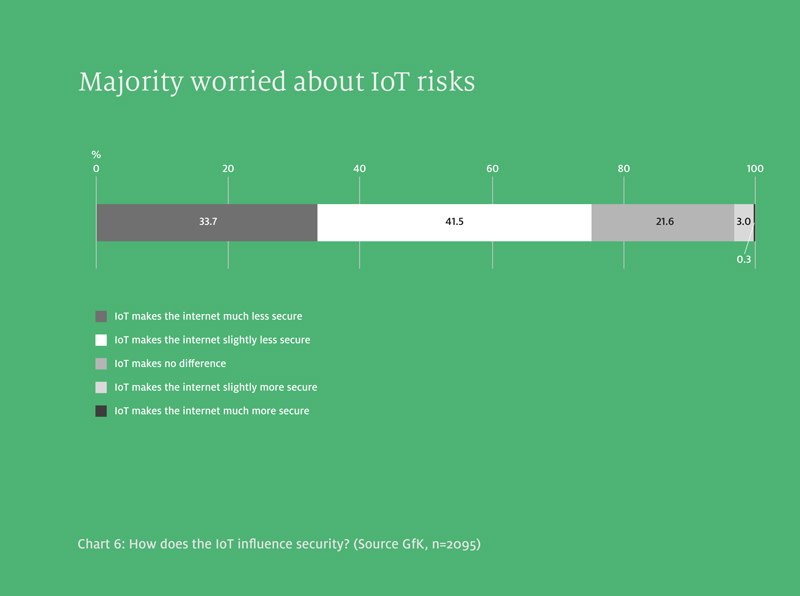Click the gray 'no difference' legend swatch
The height and width of the screenshot is (596, 800).
coord(101,364)
